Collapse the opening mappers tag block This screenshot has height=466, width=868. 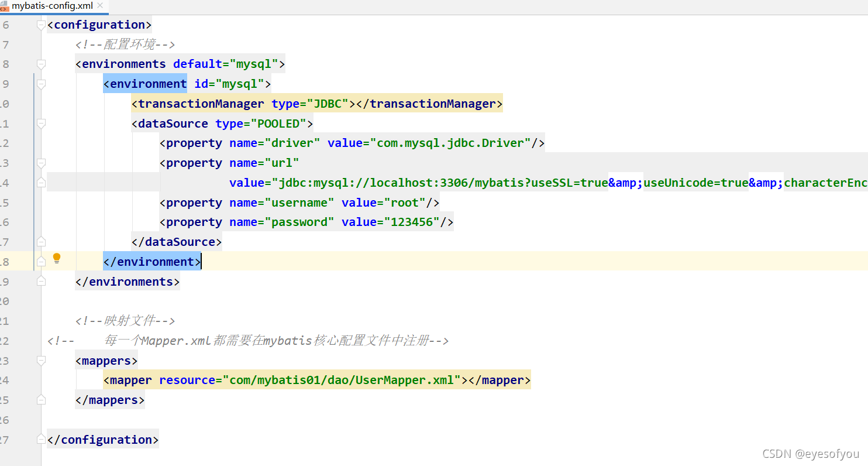click(x=41, y=361)
